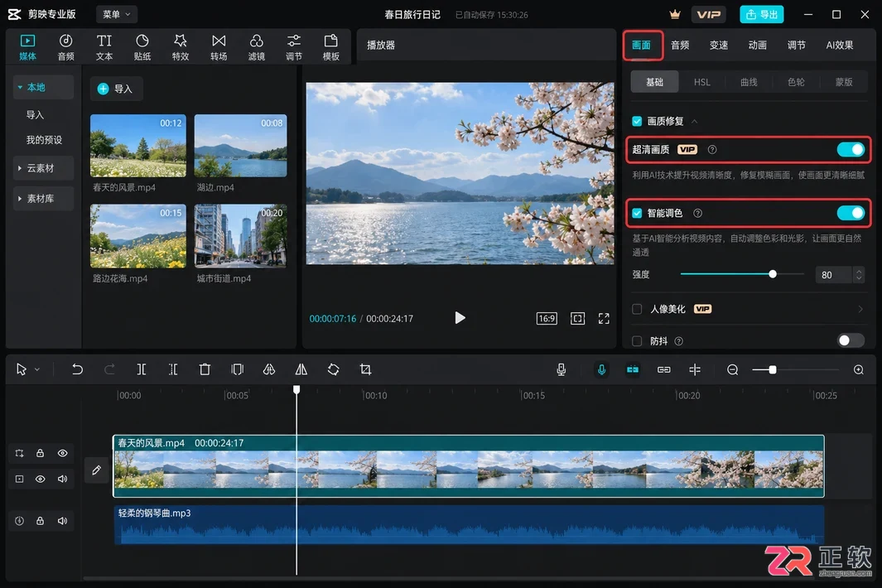Open the 文本 text tool tab
This screenshot has height=588, width=882.
point(104,46)
